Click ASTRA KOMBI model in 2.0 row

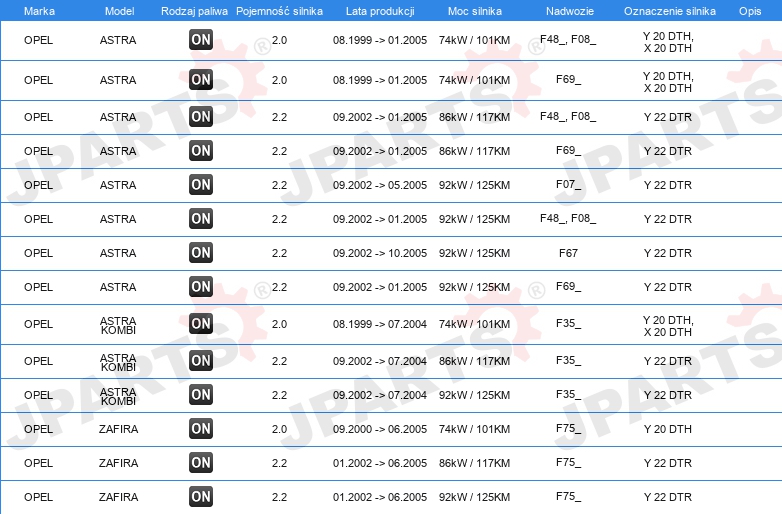point(118,325)
